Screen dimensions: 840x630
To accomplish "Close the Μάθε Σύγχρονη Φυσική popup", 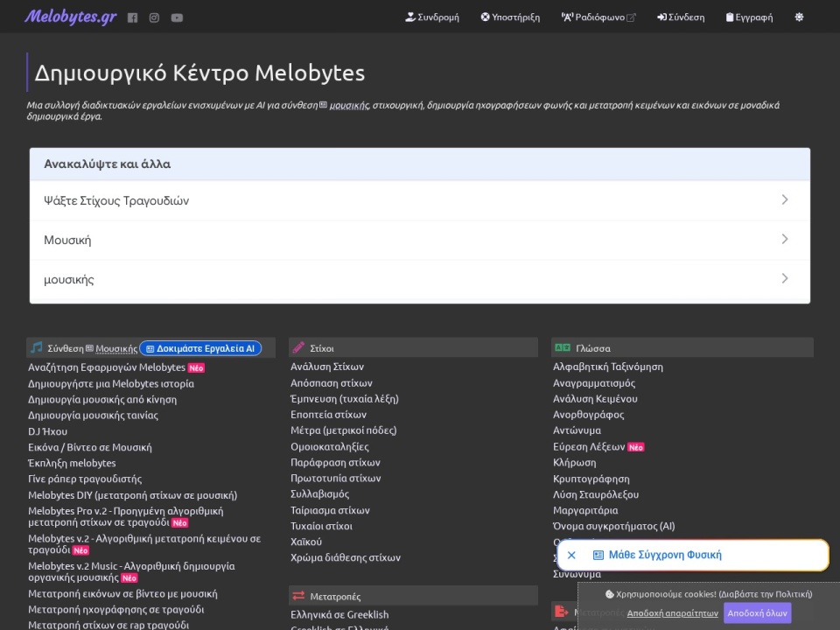I will (571, 555).
